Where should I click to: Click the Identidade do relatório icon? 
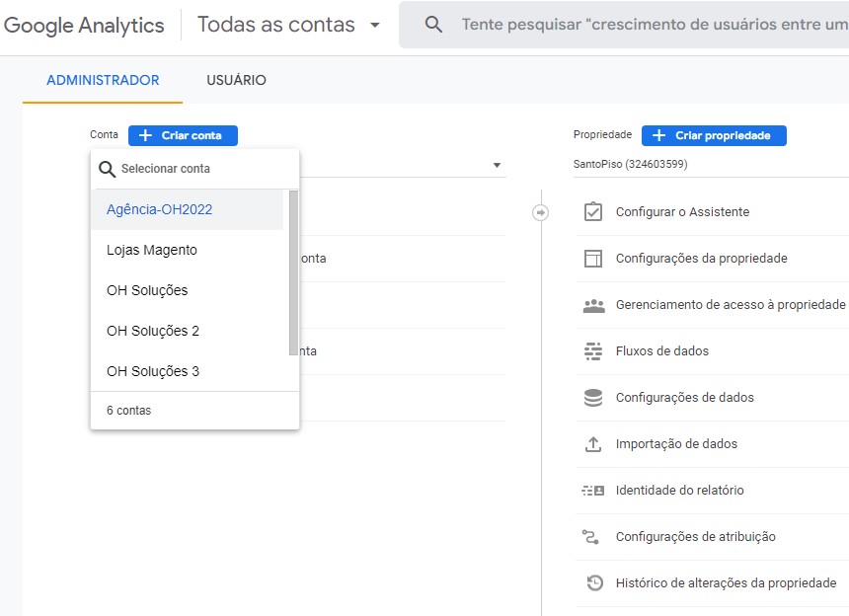coord(593,491)
